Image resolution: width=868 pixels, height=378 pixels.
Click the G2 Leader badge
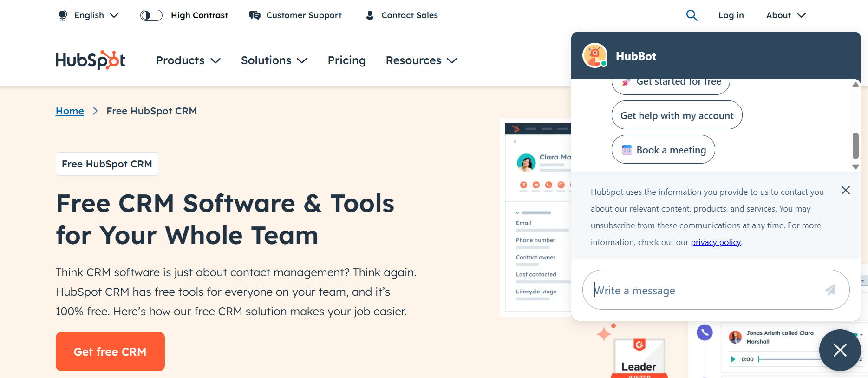coord(639,358)
